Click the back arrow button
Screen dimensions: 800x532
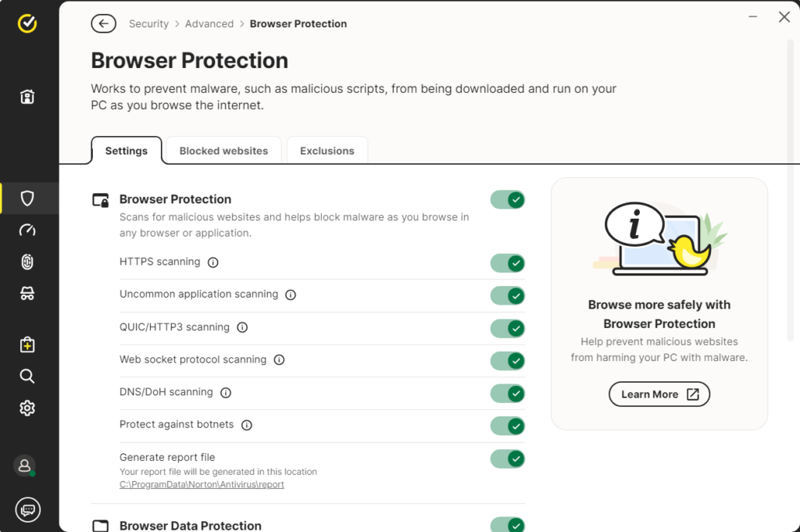coord(103,24)
